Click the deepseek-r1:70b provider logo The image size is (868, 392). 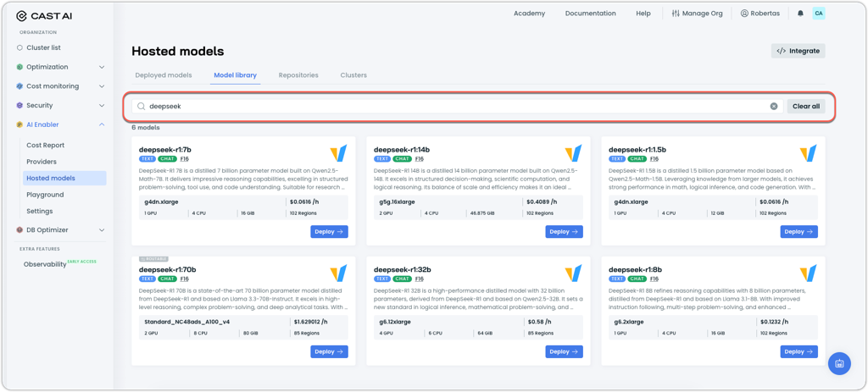[x=338, y=273]
